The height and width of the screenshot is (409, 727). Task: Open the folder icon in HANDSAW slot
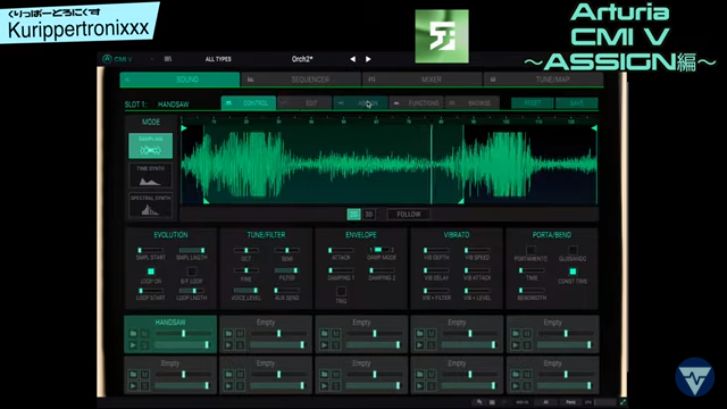click(133, 333)
